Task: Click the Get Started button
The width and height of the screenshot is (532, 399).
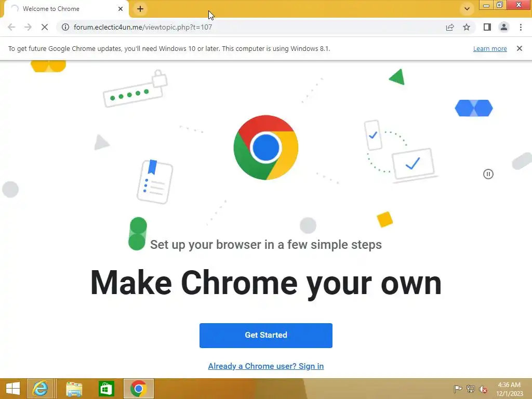Action: coord(266,335)
